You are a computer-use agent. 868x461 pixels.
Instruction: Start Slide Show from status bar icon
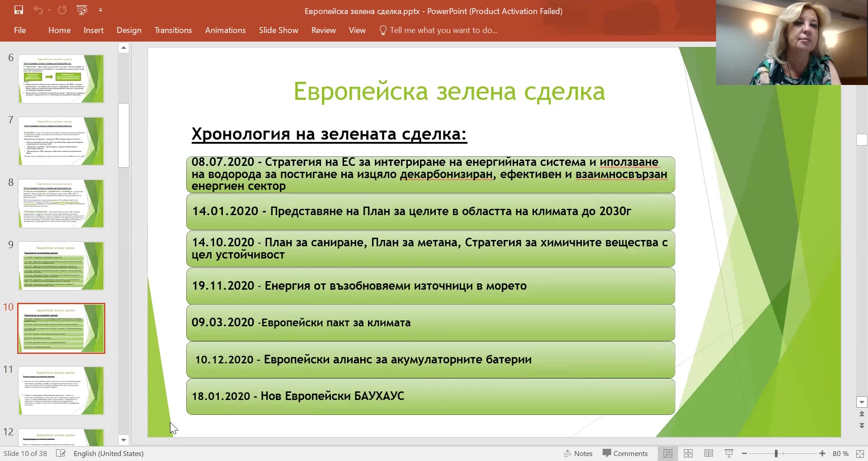(729, 453)
